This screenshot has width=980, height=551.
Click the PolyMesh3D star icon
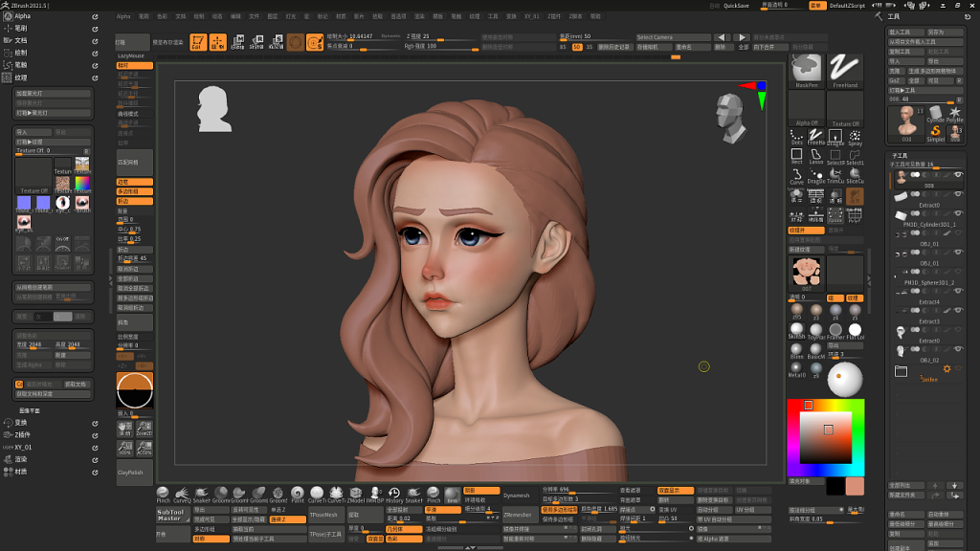pos(955,114)
